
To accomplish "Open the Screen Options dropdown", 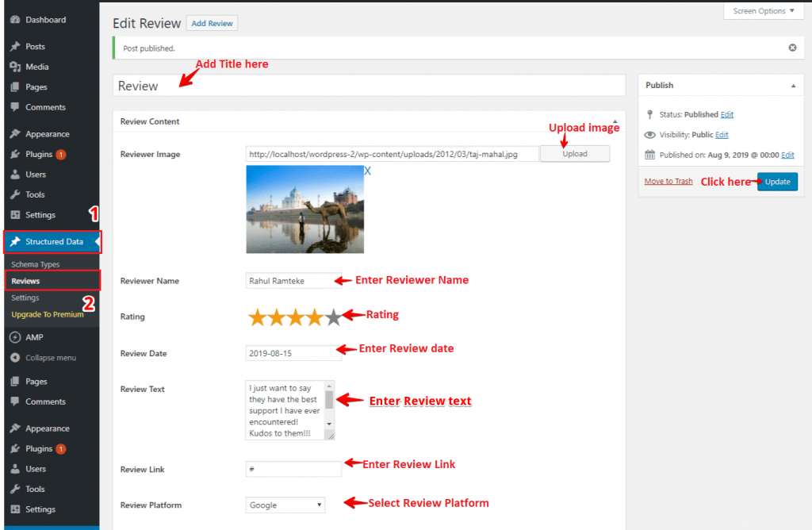I will click(764, 11).
